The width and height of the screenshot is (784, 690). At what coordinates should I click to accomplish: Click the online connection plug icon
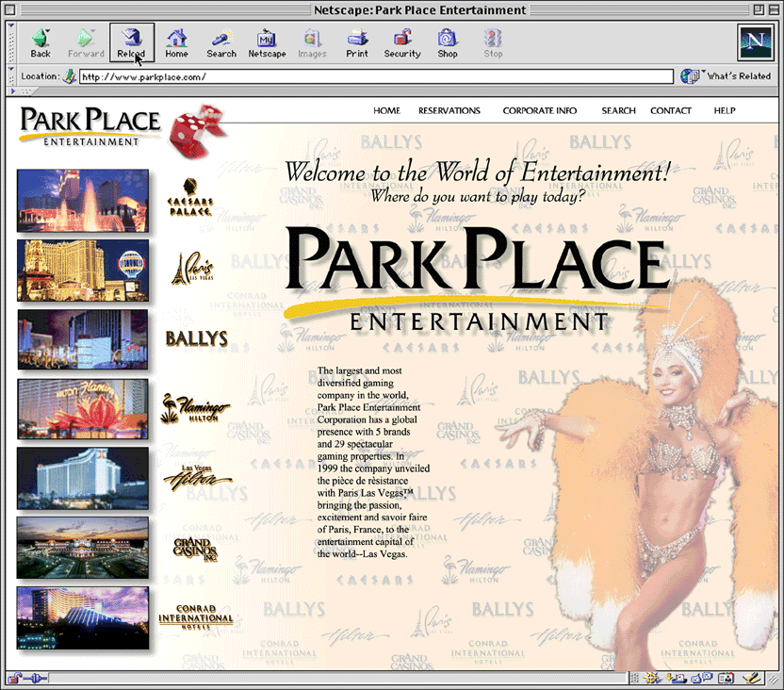35,679
